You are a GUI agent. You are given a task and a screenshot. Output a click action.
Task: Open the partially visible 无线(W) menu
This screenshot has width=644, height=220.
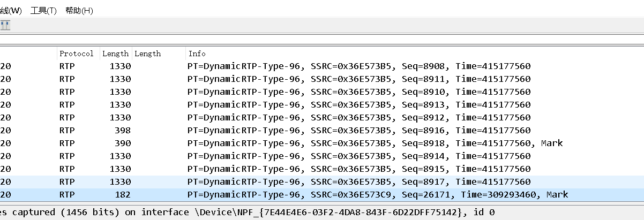coord(11,11)
